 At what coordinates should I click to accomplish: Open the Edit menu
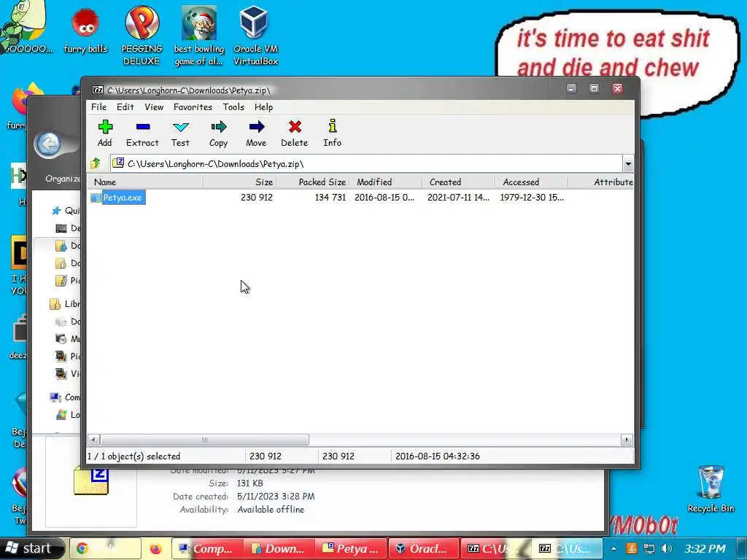click(x=125, y=107)
